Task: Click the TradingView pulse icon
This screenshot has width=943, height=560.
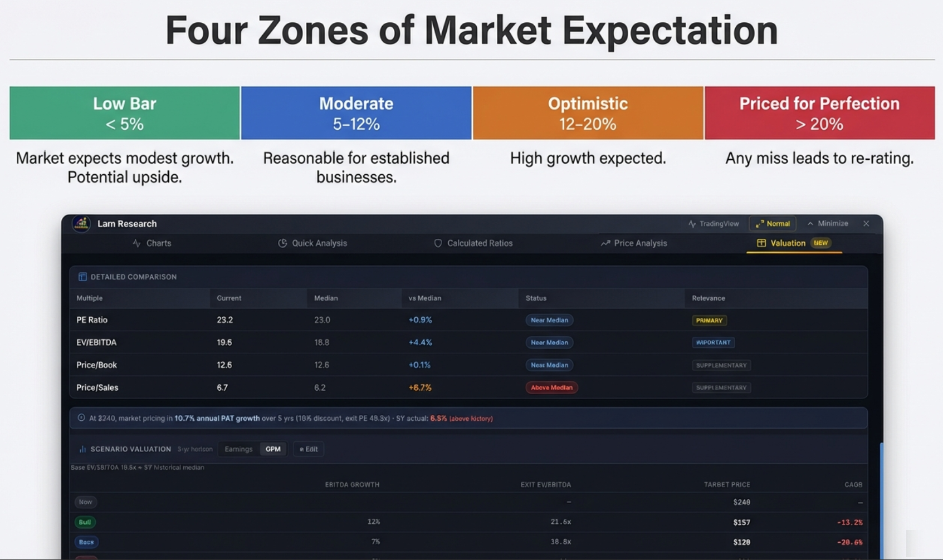Action: pyautogui.click(x=692, y=224)
